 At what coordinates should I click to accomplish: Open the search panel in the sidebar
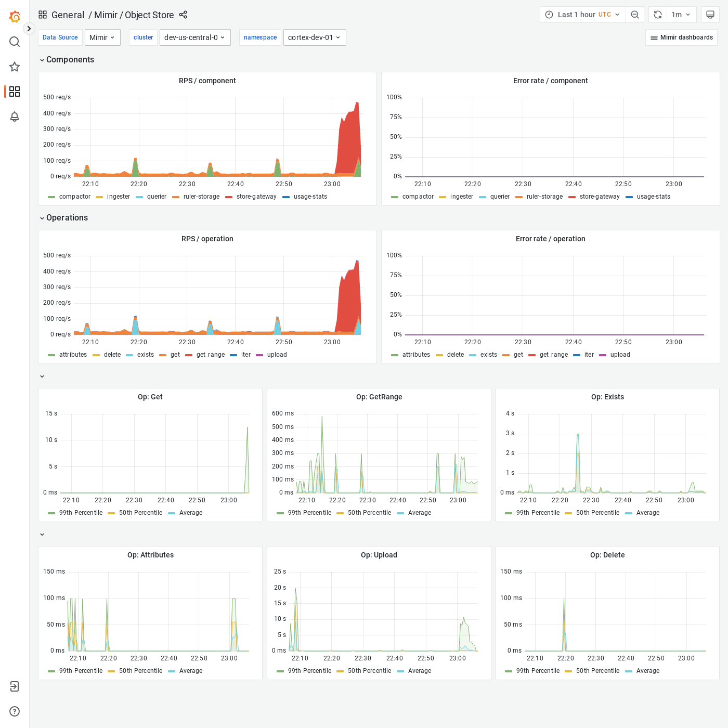point(15,42)
